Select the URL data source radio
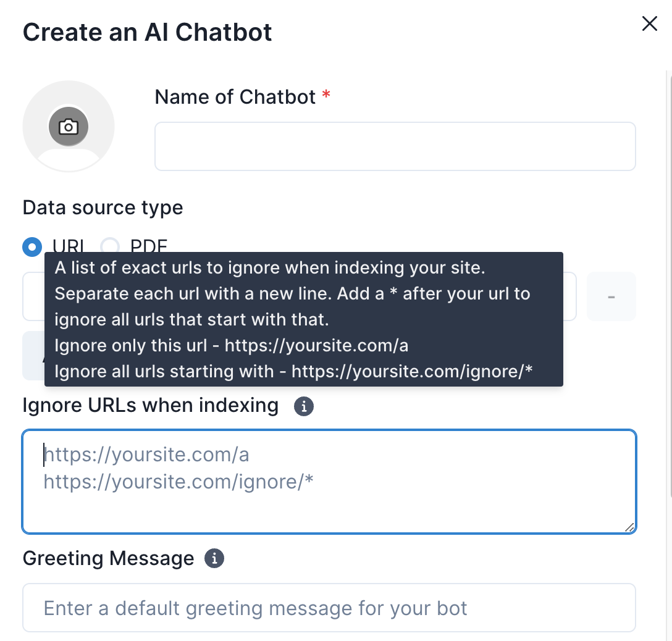 click(x=32, y=247)
